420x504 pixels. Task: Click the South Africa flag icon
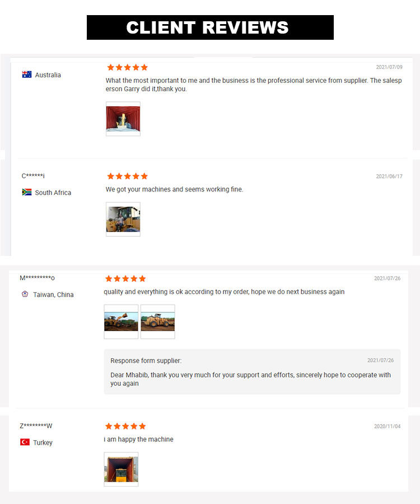tap(27, 192)
